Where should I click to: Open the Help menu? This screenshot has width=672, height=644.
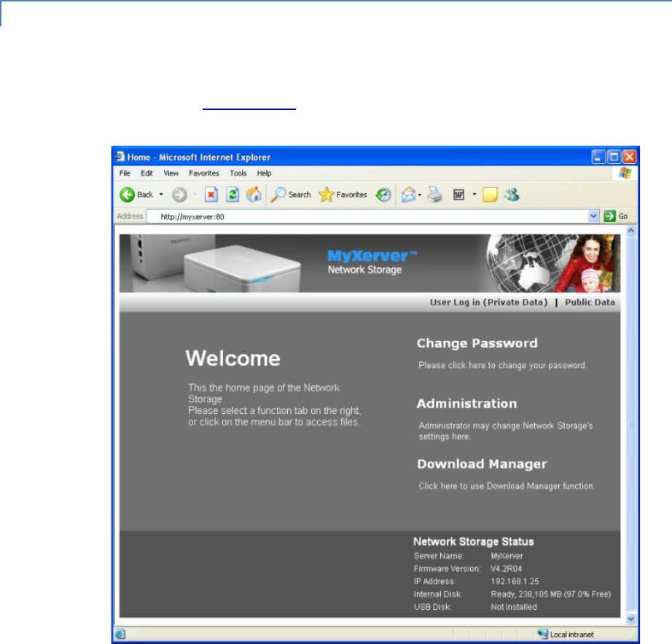(x=264, y=173)
